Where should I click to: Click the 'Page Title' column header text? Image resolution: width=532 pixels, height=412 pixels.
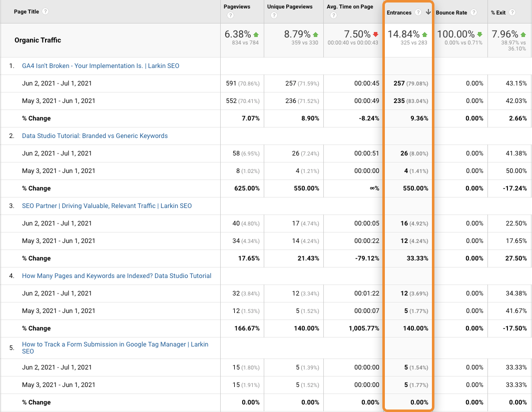[27, 11]
